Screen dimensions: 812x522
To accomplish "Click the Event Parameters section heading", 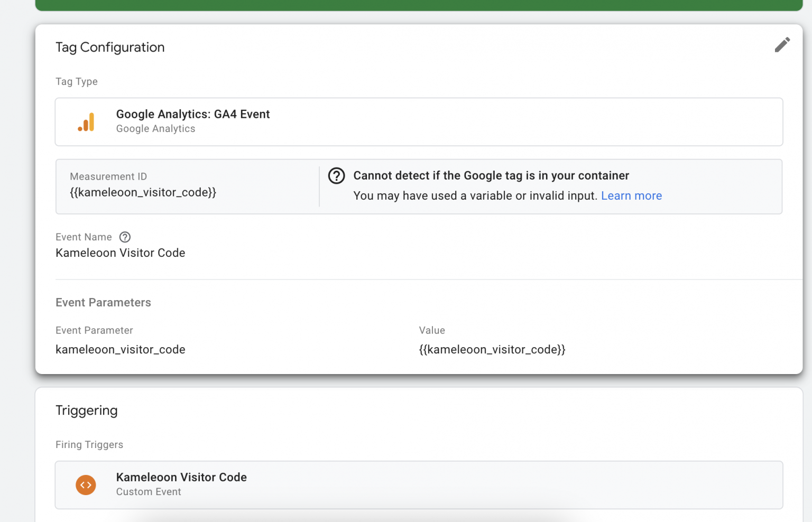I will [x=103, y=303].
